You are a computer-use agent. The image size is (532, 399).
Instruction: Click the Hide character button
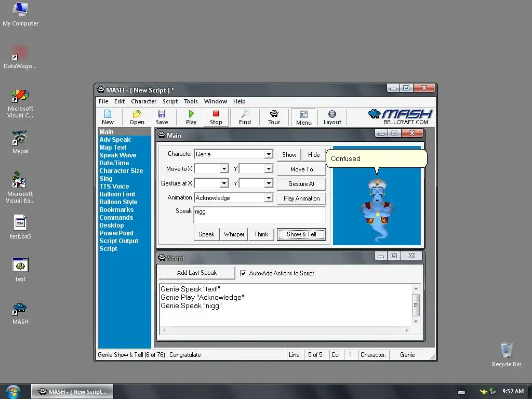[314, 155]
